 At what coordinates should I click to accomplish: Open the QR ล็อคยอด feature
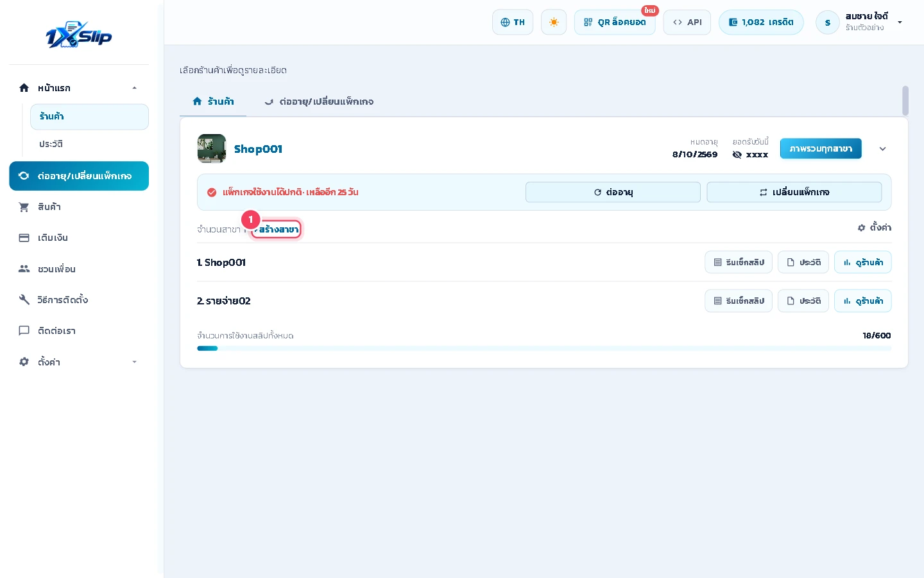615,22
